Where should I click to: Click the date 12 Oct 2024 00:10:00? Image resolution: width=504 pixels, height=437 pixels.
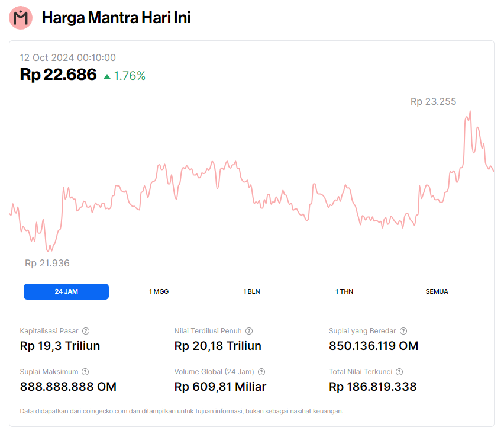pyautogui.click(x=68, y=57)
